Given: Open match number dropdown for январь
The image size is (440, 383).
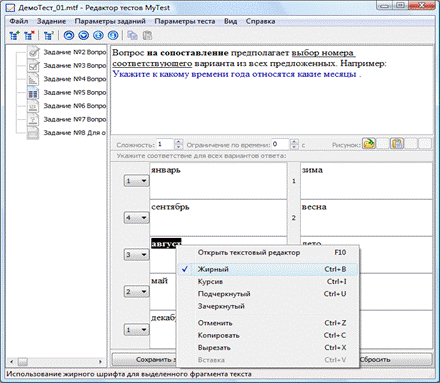Looking at the screenshot, I should click(x=136, y=181).
